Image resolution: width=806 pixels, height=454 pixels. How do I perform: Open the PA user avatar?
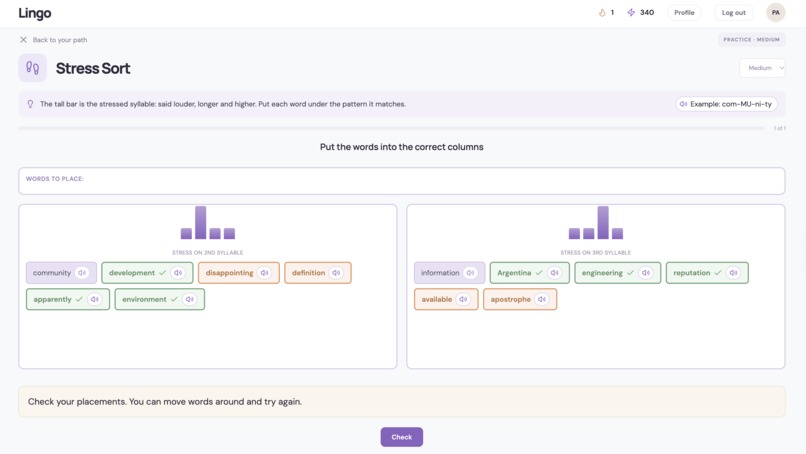pyautogui.click(x=775, y=12)
